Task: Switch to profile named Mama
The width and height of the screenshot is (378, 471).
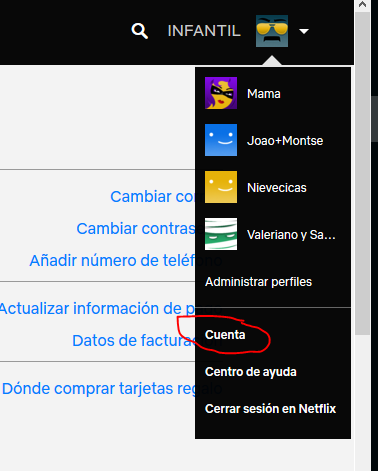Action: 264,94
